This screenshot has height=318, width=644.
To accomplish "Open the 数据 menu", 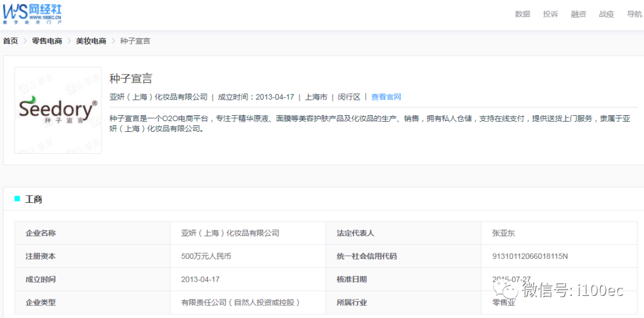I will tap(522, 14).
